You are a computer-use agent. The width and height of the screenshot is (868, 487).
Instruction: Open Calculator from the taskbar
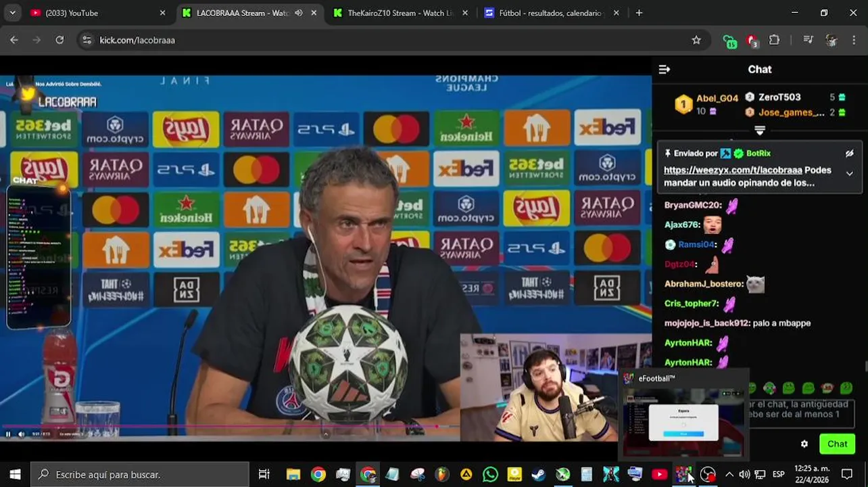[586, 475]
